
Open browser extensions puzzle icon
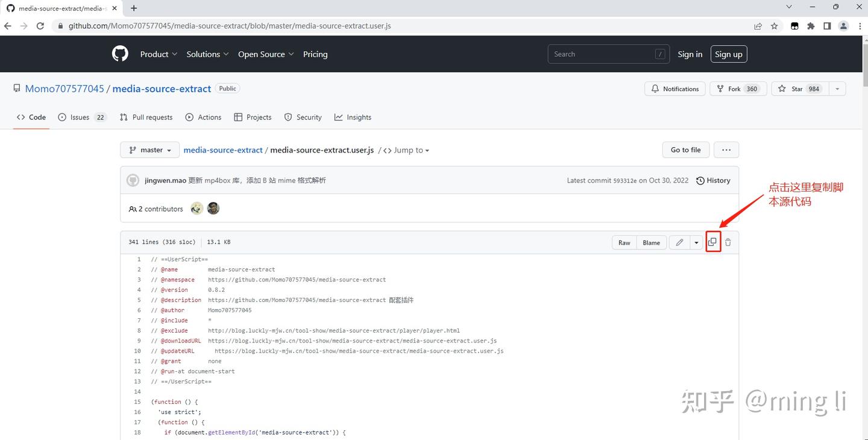click(x=811, y=26)
